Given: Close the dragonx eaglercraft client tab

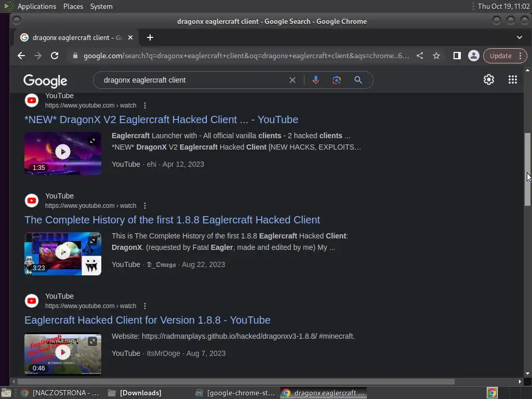Looking at the screenshot, I should (130, 37).
